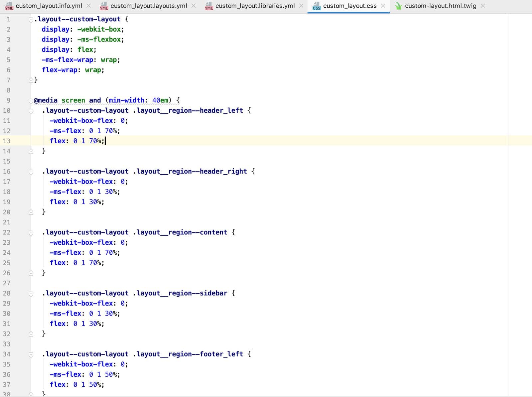Collapse the .layout--custom-layout rule at line 1
532x397 pixels.
tap(31, 20)
